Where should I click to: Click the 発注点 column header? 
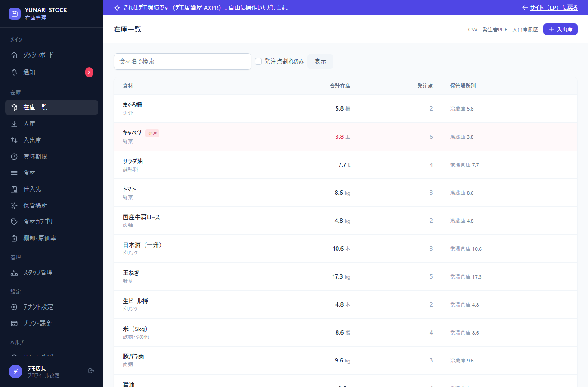click(425, 86)
